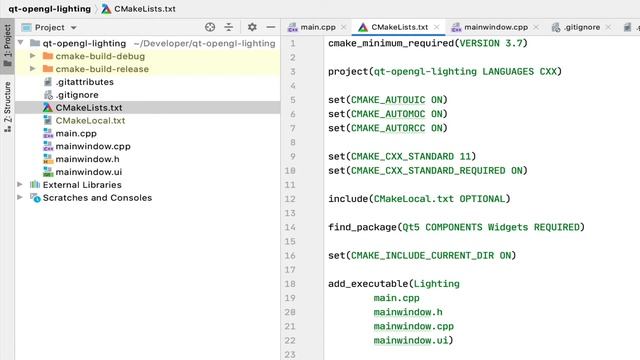640x360 pixels.
Task: Click find_package line with Qt5 Widgets
Action: tap(456, 227)
